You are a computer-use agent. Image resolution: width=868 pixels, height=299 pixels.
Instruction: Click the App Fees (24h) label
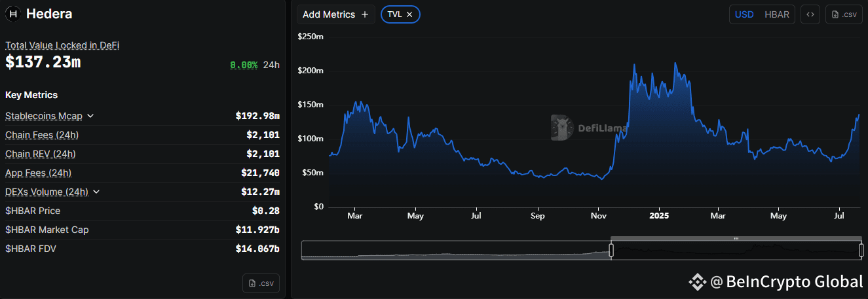[x=39, y=173]
